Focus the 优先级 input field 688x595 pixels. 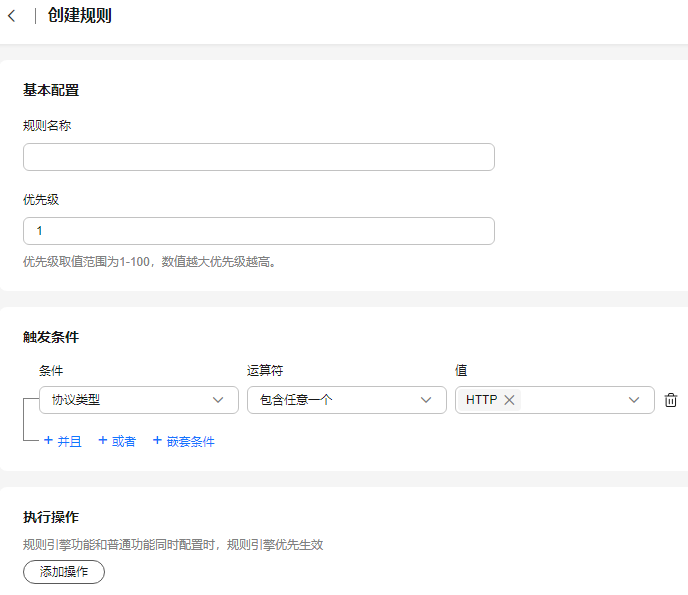coord(259,231)
